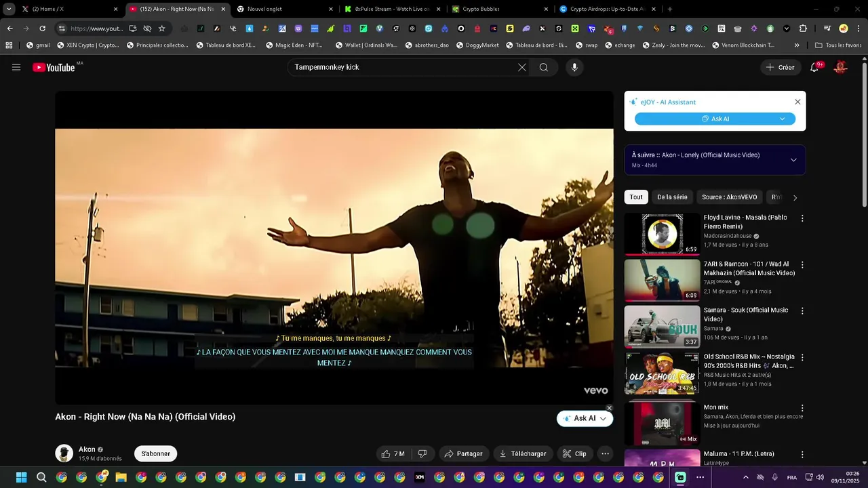Open options for Samara - Souk video
Viewport: 868px width, 488px height.
[x=802, y=310]
